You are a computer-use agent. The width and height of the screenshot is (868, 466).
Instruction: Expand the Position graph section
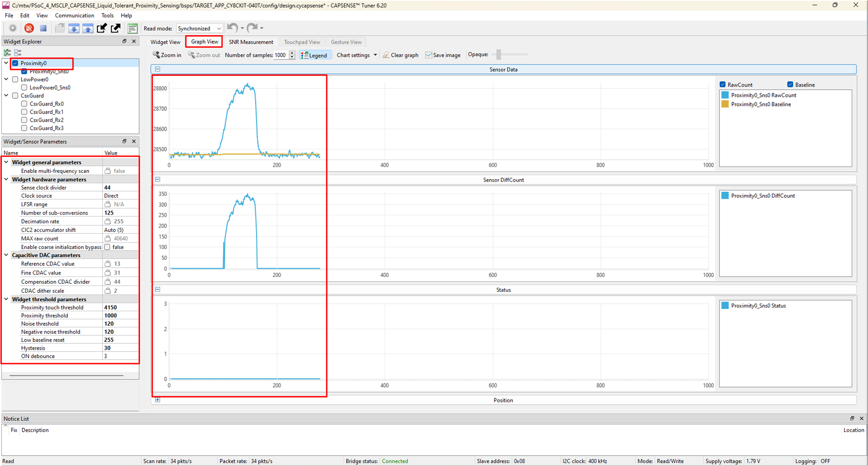click(x=158, y=400)
